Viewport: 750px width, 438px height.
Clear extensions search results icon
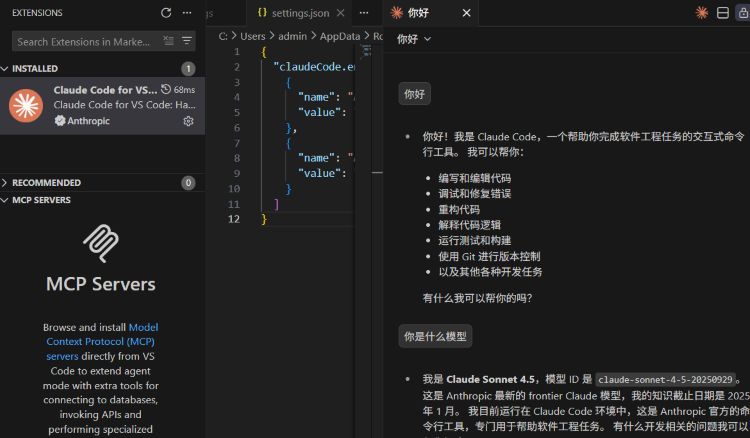(168, 41)
